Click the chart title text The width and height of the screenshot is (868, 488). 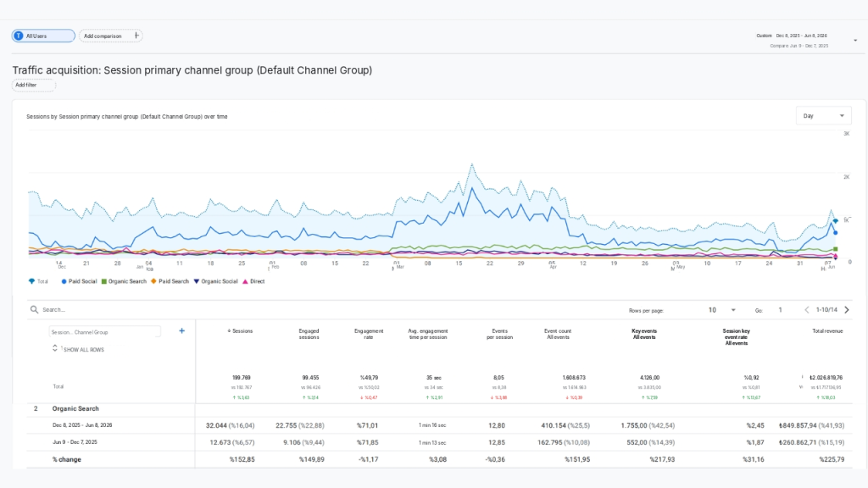point(127,117)
